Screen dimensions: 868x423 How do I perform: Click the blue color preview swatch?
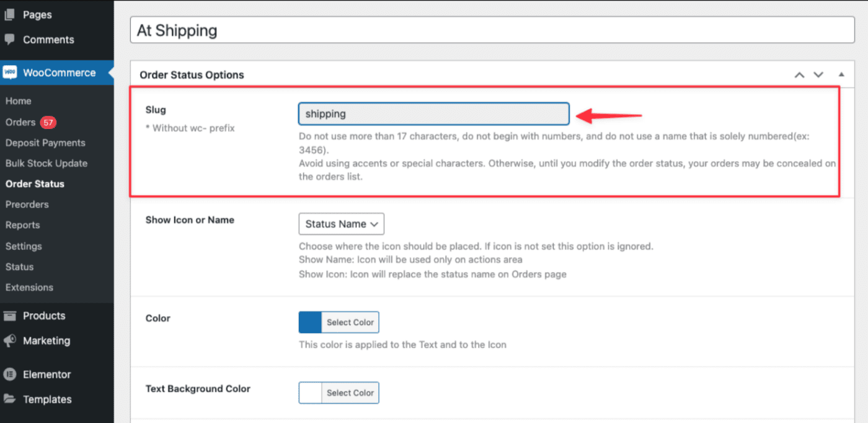(x=310, y=322)
